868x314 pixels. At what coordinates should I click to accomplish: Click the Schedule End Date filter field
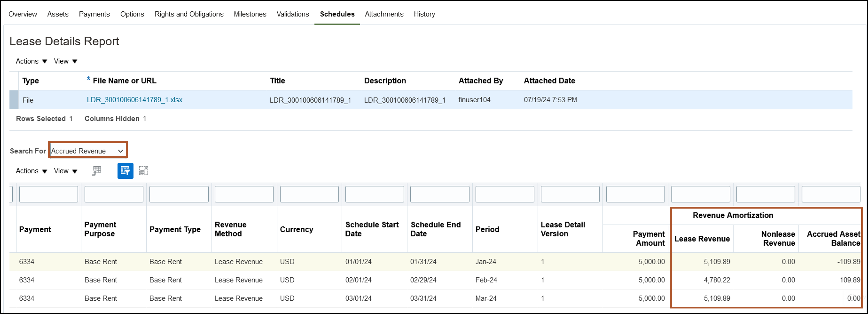[x=440, y=194]
